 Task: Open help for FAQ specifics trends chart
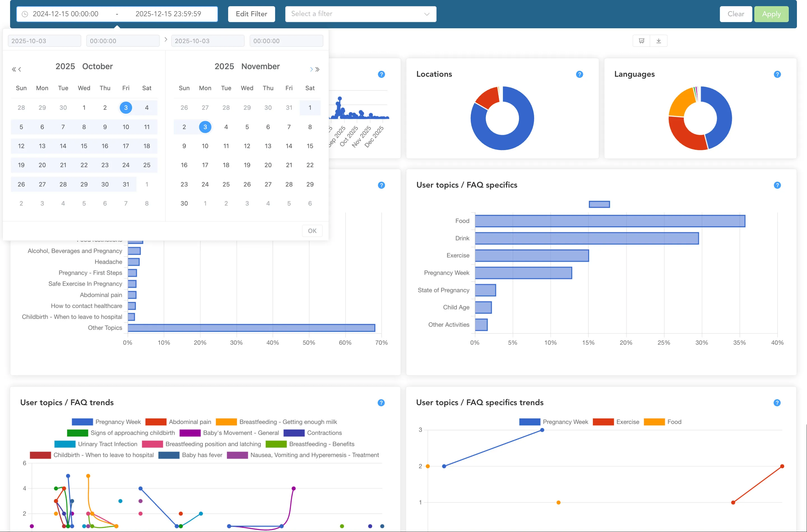pyautogui.click(x=777, y=403)
